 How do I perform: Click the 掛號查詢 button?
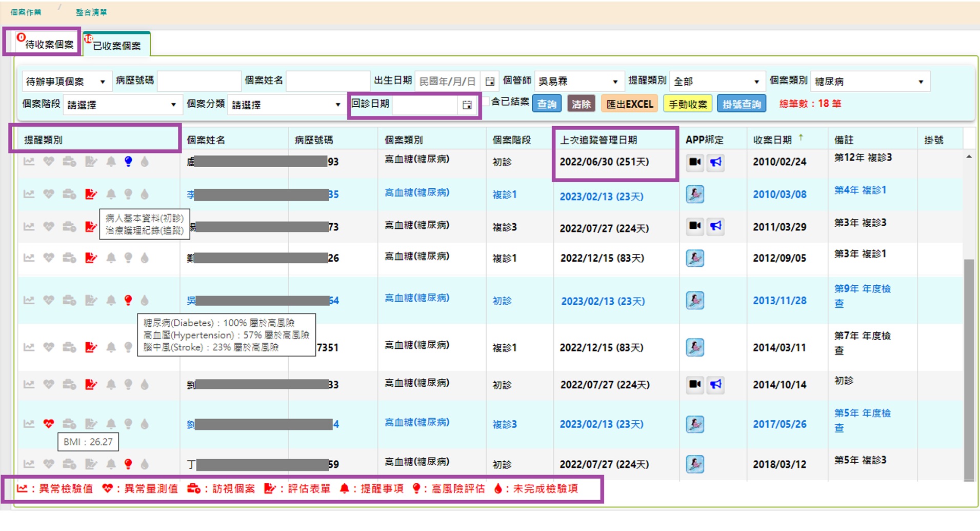click(742, 104)
